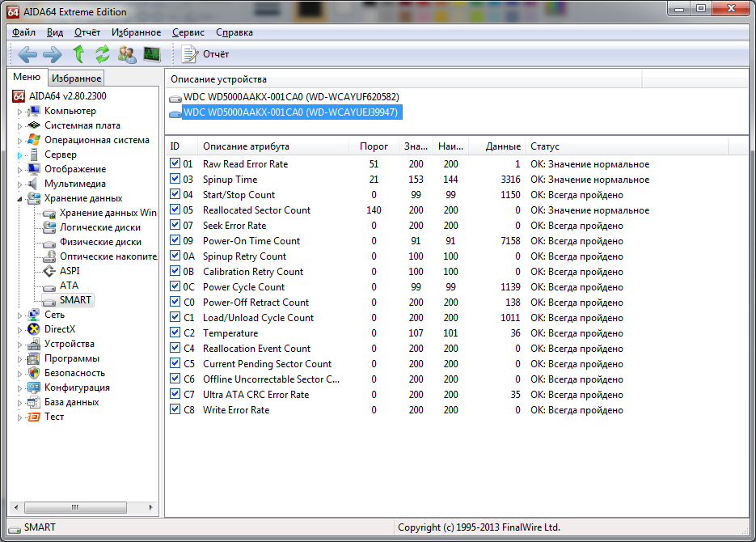The width and height of the screenshot is (756, 542).
Task: Select the SMART tree item
Action: 75,300
